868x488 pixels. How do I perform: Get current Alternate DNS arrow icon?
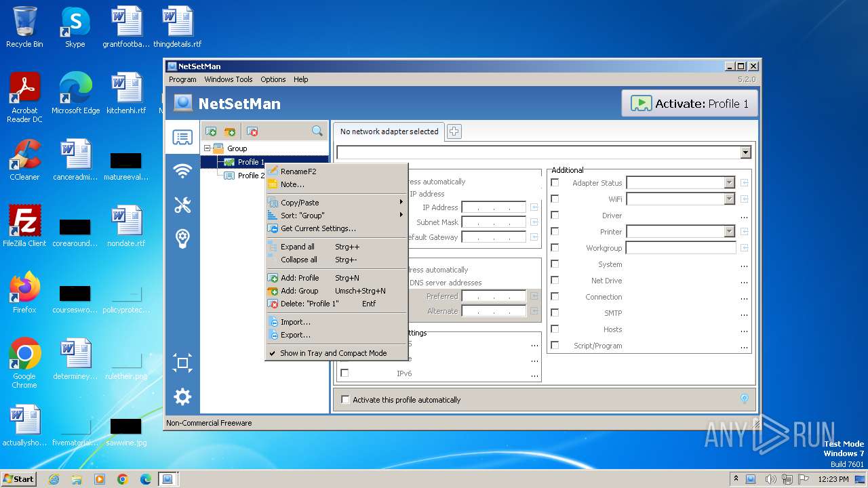(534, 311)
